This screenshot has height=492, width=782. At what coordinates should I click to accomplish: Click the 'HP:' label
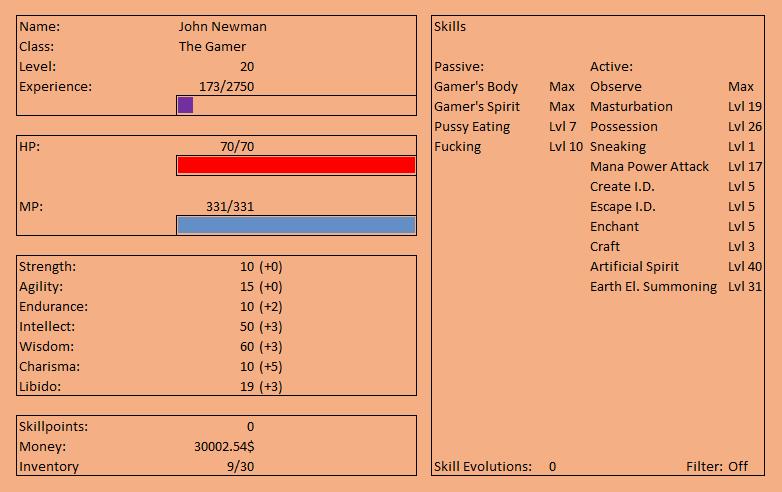[x=29, y=147]
